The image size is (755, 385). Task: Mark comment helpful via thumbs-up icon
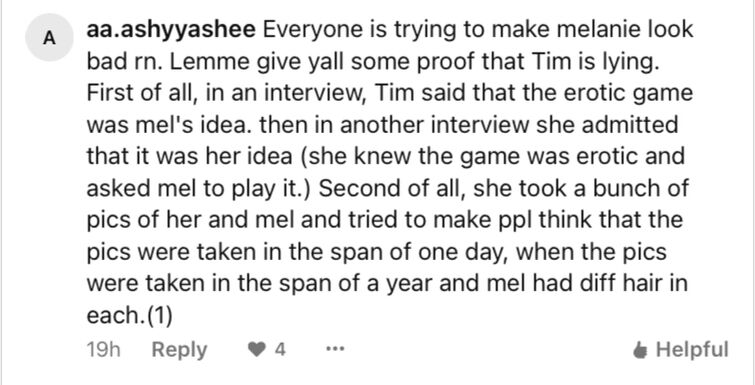point(640,350)
